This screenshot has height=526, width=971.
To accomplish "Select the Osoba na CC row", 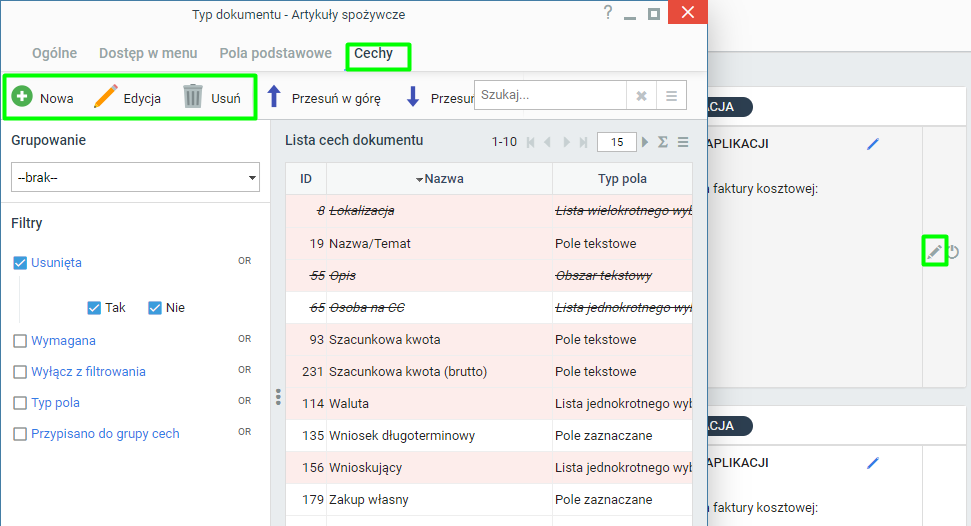I will 489,308.
